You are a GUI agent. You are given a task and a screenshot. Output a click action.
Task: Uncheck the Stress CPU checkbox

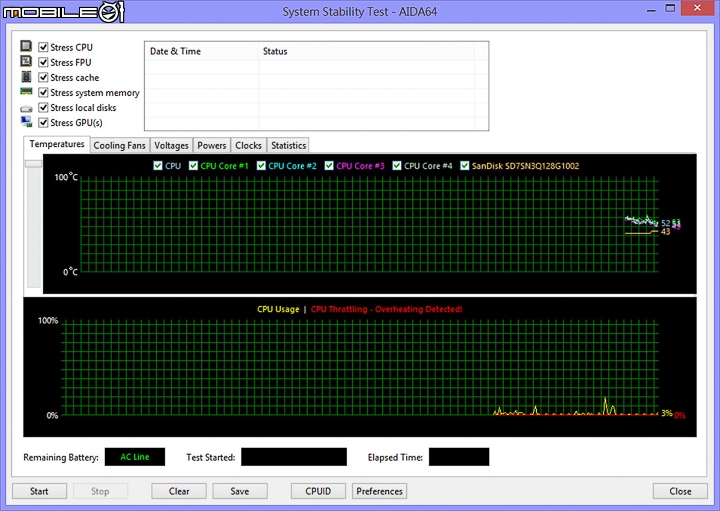43,47
